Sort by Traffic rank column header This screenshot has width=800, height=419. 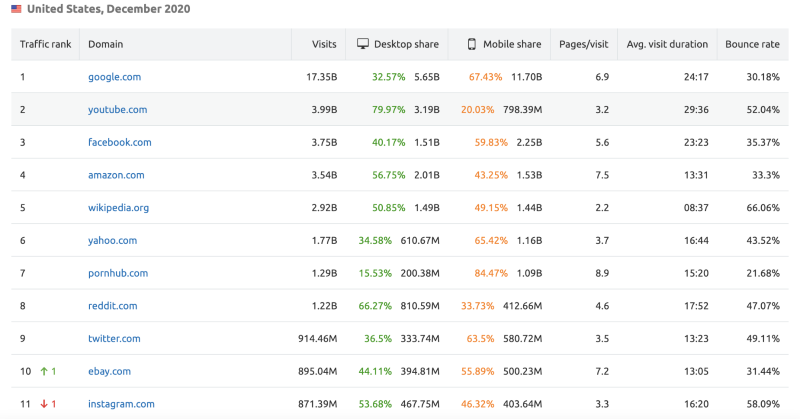45,44
